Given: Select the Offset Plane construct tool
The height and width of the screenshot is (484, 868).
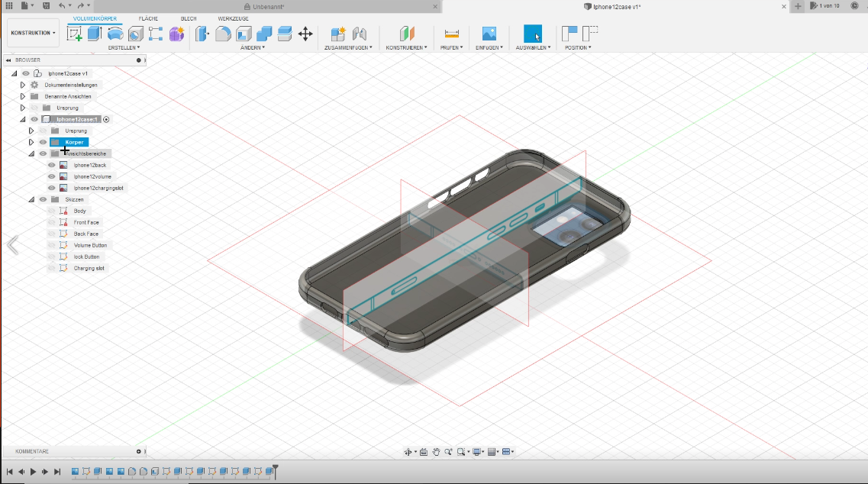Looking at the screenshot, I should point(407,34).
